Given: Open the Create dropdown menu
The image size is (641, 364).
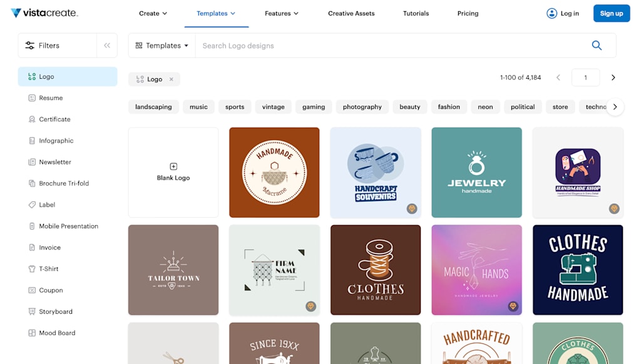Looking at the screenshot, I should click(153, 13).
